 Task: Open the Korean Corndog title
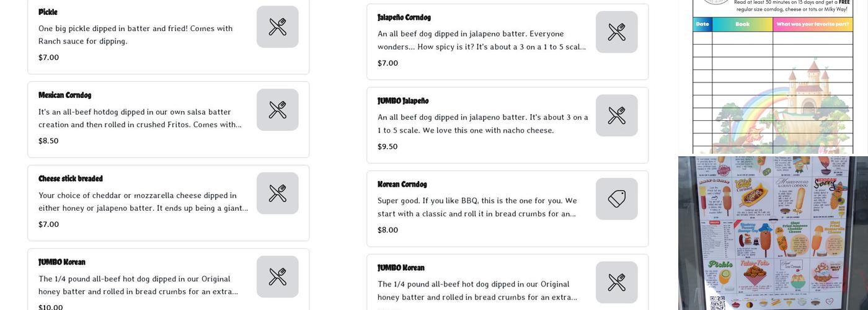tap(402, 184)
